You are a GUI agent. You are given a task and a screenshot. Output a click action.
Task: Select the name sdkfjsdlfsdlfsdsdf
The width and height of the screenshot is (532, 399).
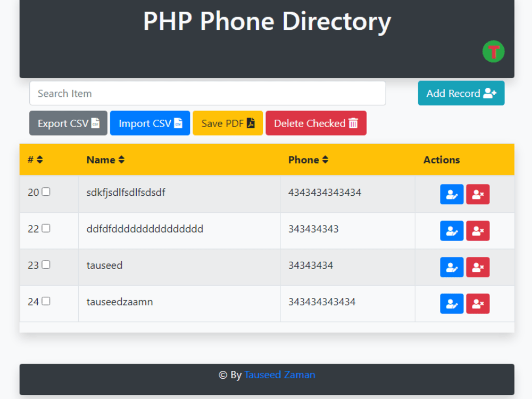tap(126, 193)
